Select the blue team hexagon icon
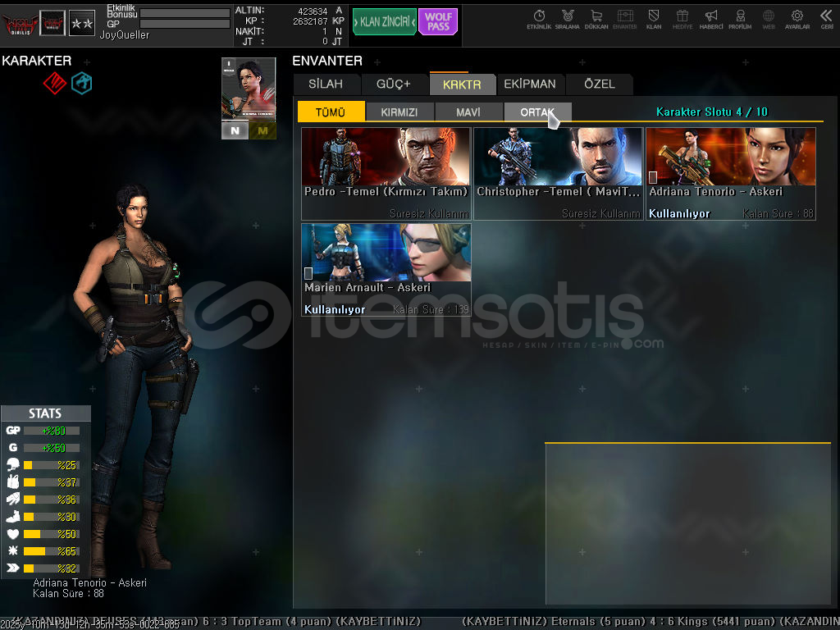The width and height of the screenshot is (840, 630). point(81,83)
